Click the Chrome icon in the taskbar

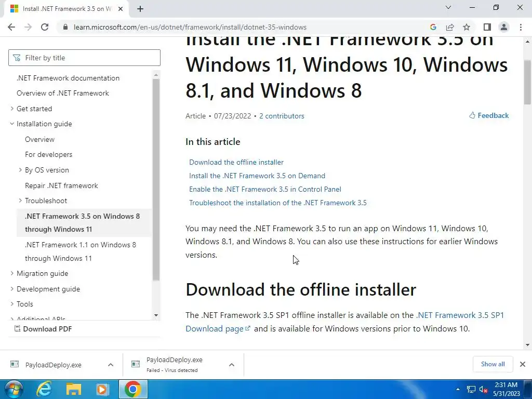(x=132, y=389)
